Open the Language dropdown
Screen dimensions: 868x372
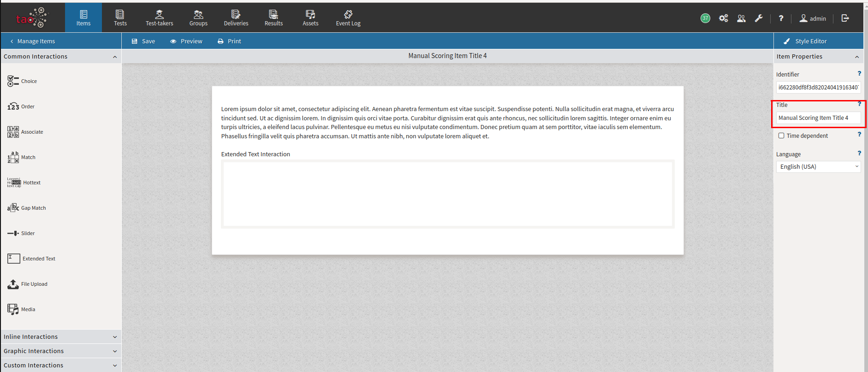(818, 167)
